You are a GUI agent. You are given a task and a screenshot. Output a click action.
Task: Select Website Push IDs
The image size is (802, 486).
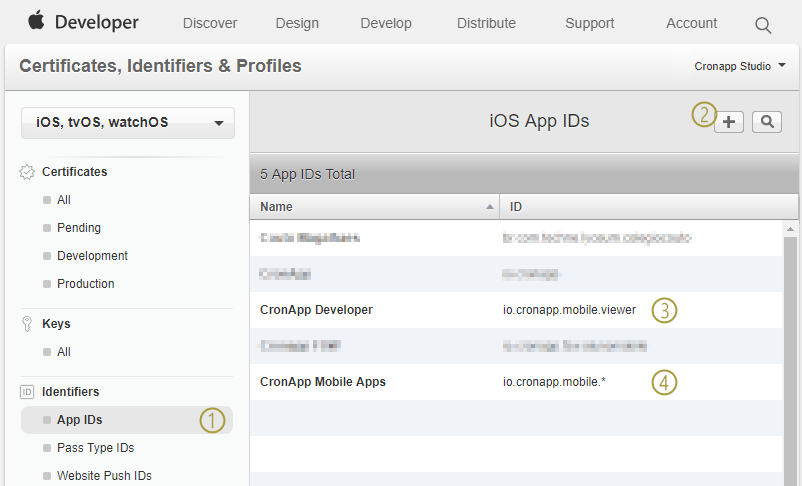[x=104, y=476]
